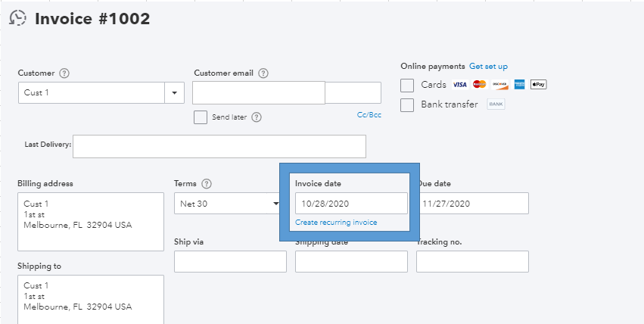Click the Tracking no. input field

click(x=472, y=261)
